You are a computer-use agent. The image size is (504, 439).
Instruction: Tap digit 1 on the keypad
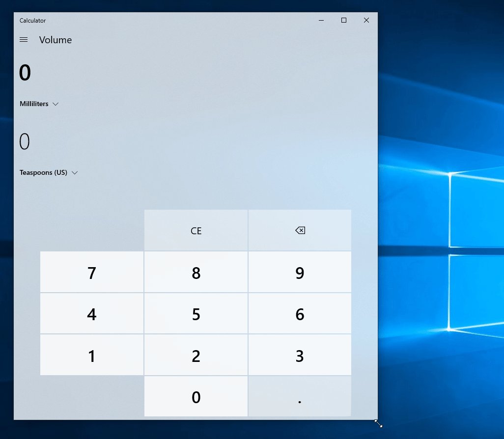click(x=92, y=356)
